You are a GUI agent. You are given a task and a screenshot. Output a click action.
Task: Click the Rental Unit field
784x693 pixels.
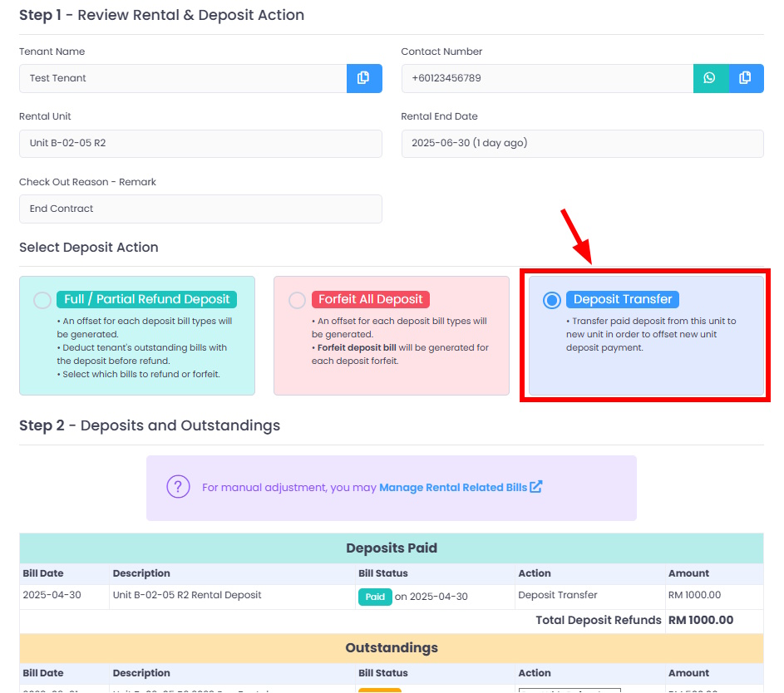point(200,144)
